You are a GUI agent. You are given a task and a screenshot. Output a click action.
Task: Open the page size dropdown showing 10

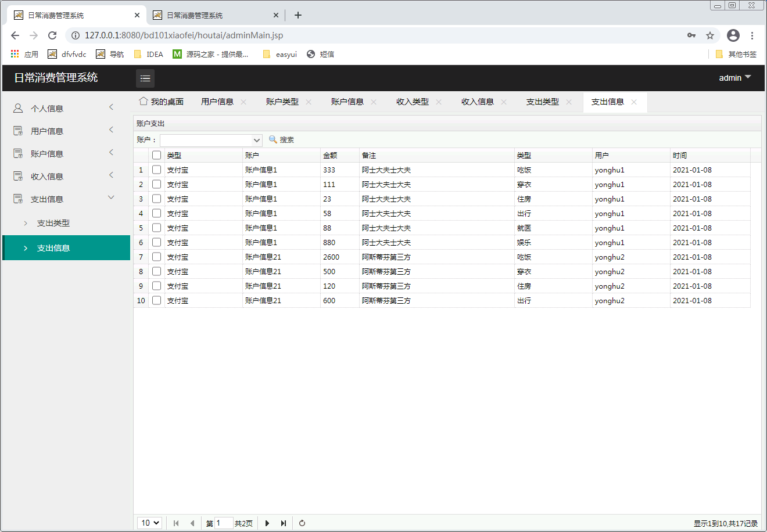click(150, 523)
